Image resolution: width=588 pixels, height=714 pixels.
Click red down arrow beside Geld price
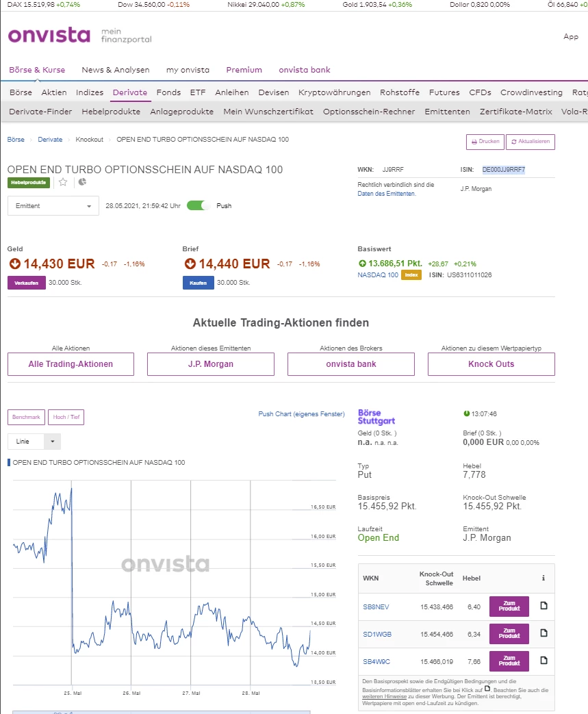[14, 264]
